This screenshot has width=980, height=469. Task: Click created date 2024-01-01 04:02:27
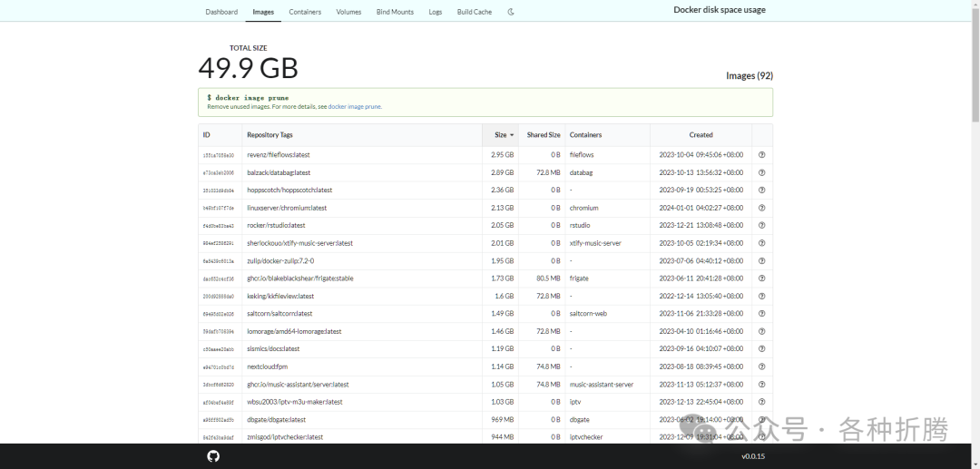click(x=701, y=208)
